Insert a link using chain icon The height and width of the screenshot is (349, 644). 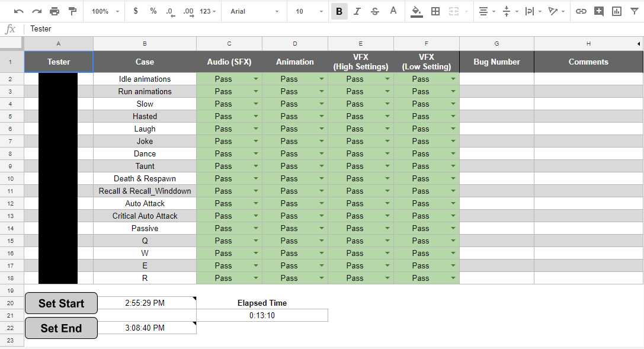(x=581, y=11)
